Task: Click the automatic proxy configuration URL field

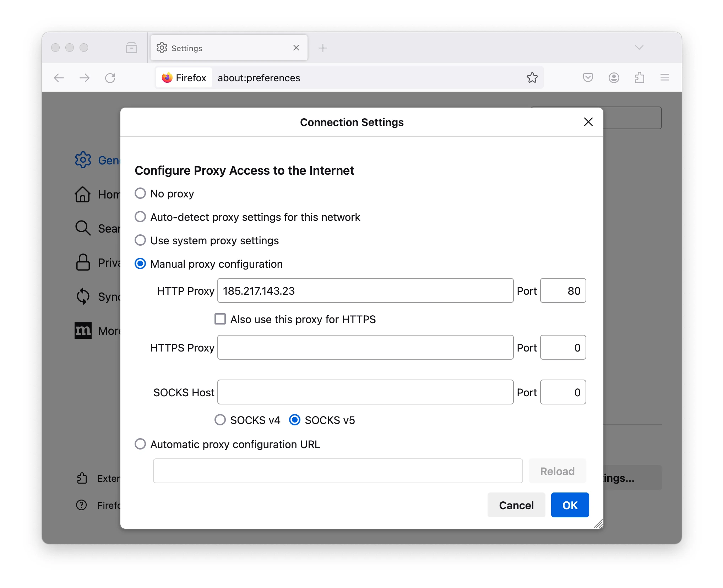Action: 338,471
